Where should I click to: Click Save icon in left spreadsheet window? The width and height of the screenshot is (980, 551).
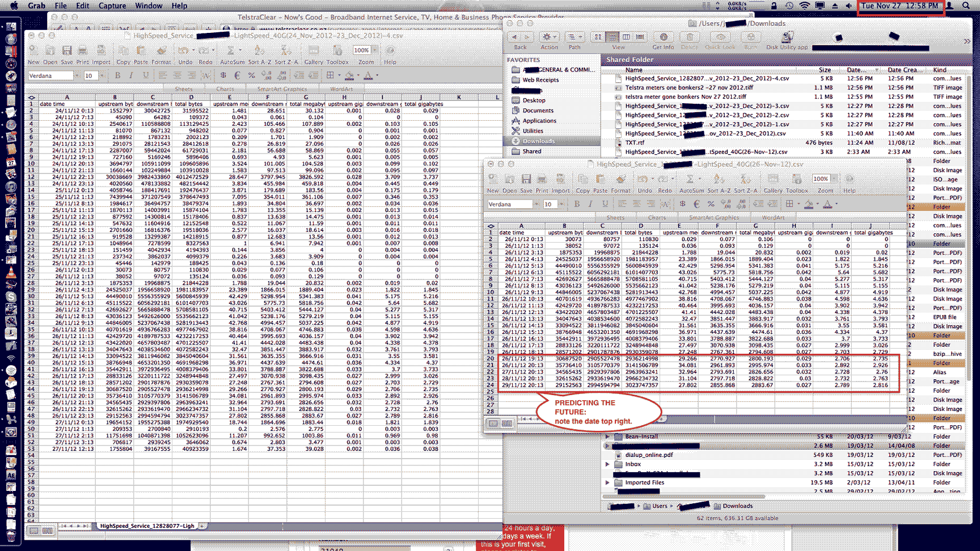67,50
